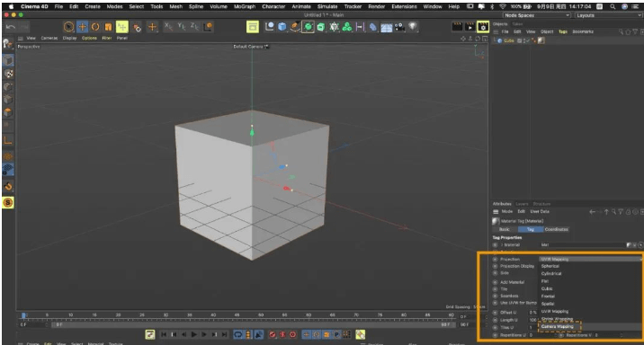Open the viewport Cameras menu
This screenshot has height=345, width=644.
pyautogui.click(x=49, y=38)
